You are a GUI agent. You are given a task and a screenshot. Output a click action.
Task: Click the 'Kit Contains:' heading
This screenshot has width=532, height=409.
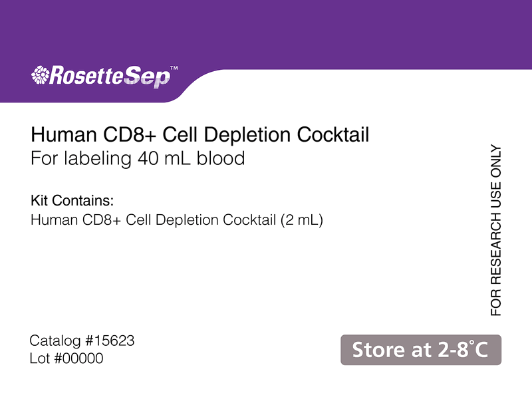72,201
